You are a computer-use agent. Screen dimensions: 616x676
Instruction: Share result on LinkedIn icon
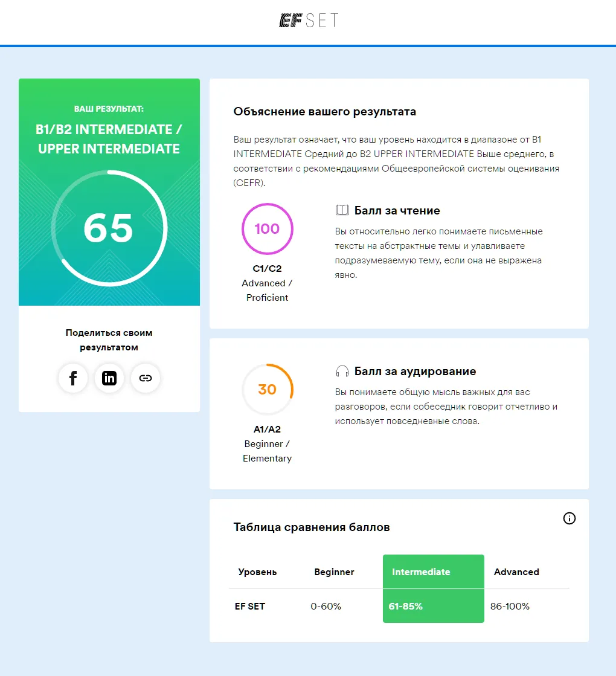[x=109, y=378]
